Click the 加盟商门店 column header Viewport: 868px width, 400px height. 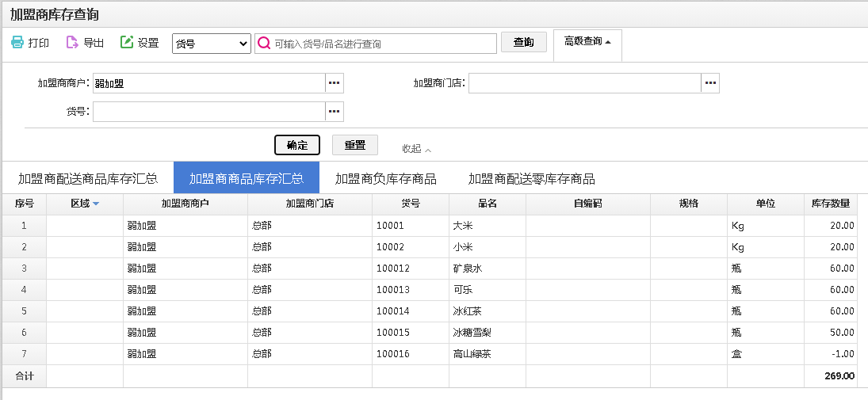(x=310, y=204)
